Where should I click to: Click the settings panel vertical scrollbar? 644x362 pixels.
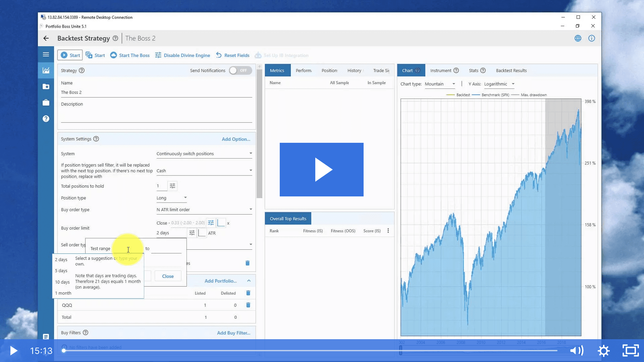click(259, 134)
